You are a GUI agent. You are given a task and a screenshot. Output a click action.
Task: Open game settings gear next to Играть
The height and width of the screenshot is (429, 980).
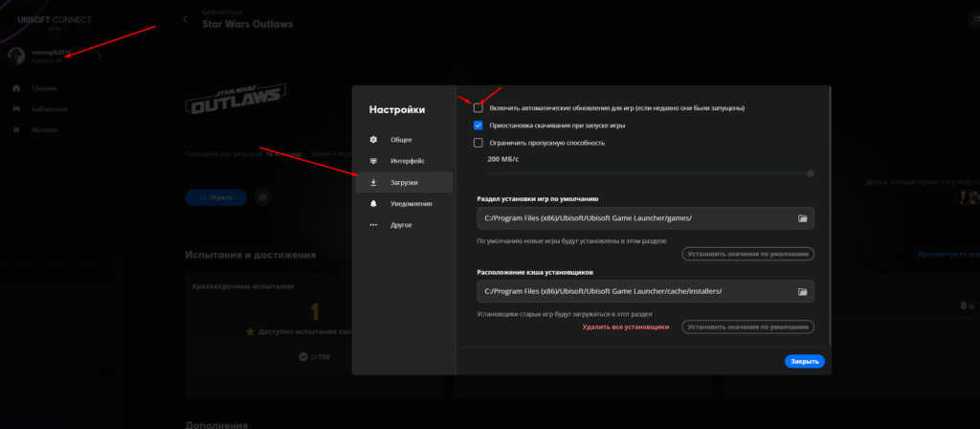click(262, 197)
